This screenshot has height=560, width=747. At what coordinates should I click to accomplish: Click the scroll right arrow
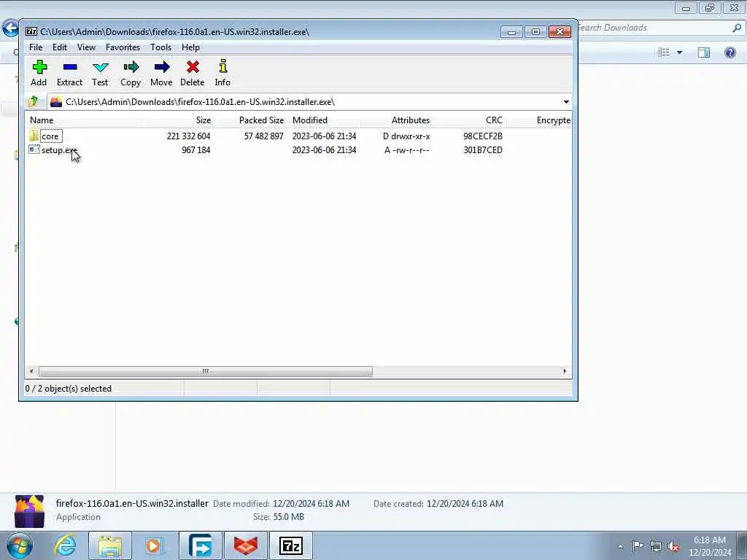pyautogui.click(x=565, y=371)
